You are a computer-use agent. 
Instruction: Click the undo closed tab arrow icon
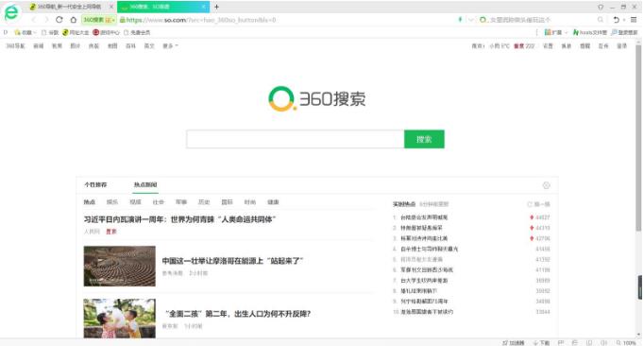[x=616, y=19]
